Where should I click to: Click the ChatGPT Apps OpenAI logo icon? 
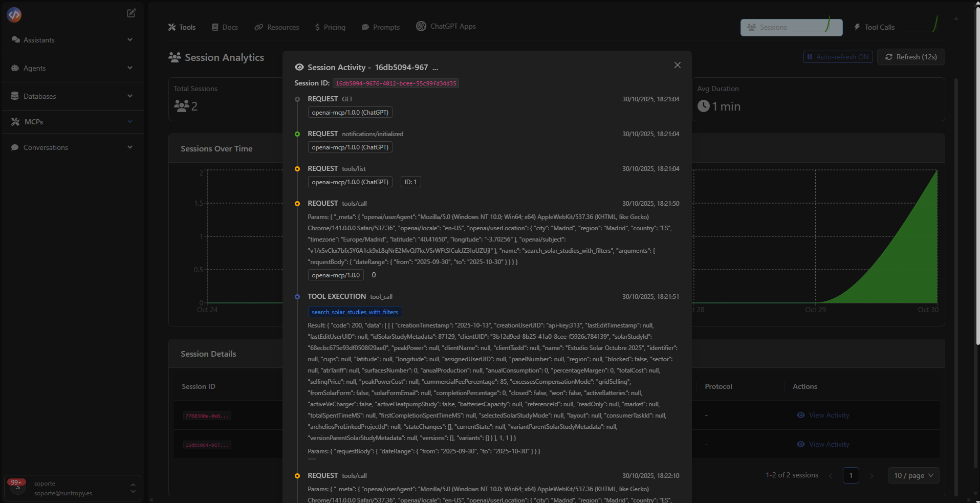pyautogui.click(x=421, y=26)
